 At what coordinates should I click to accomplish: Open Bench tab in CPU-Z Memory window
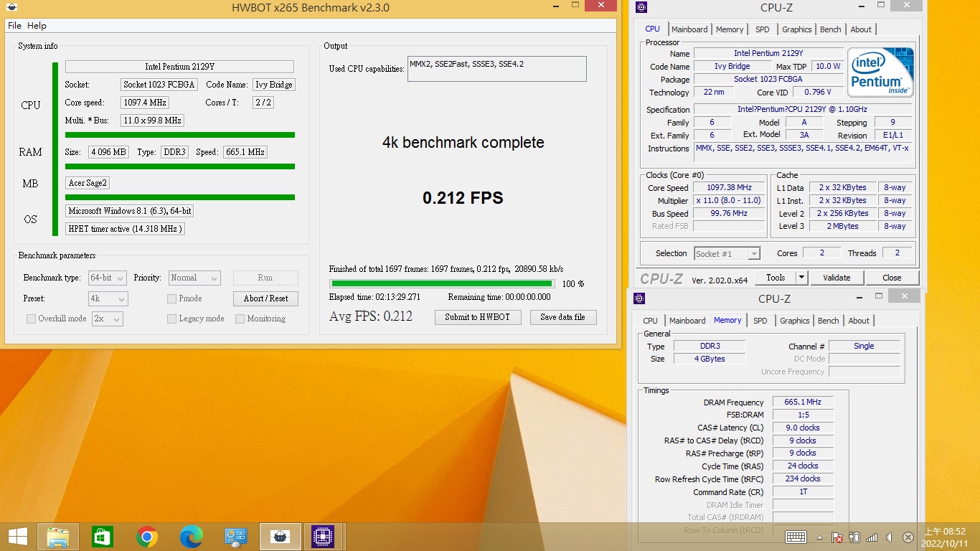pos(829,321)
